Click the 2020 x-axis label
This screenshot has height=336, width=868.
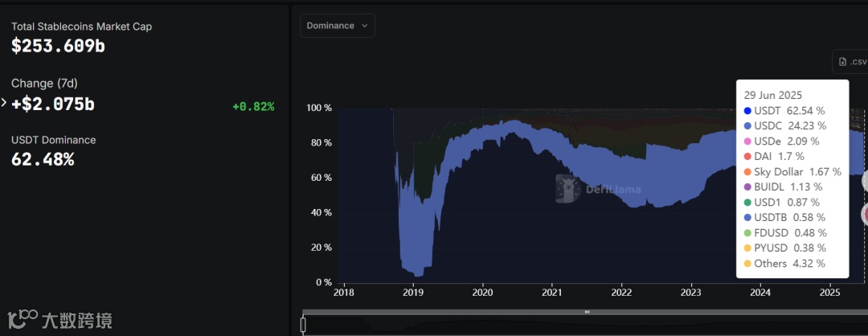pyautogui.click(x=483, y=292)
